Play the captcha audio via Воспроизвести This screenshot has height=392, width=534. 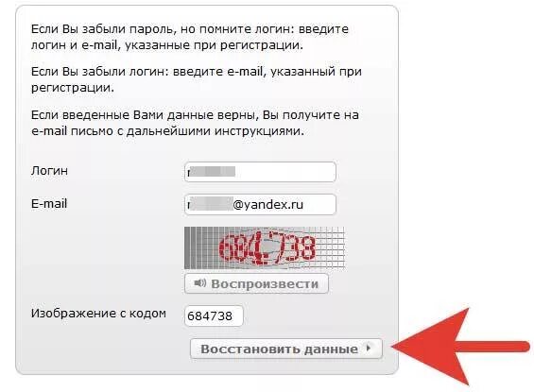pos(256,283)
